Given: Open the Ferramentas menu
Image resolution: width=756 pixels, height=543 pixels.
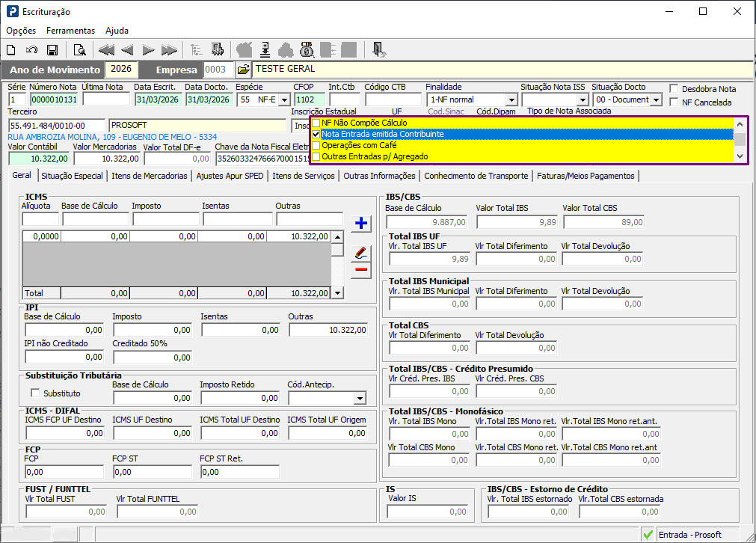Looking at the screenshot, I should (70, 31).
